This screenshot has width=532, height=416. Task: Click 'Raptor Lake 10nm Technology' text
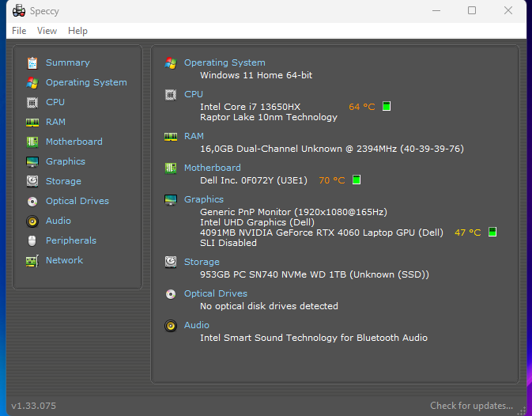[x=269, y=117]
